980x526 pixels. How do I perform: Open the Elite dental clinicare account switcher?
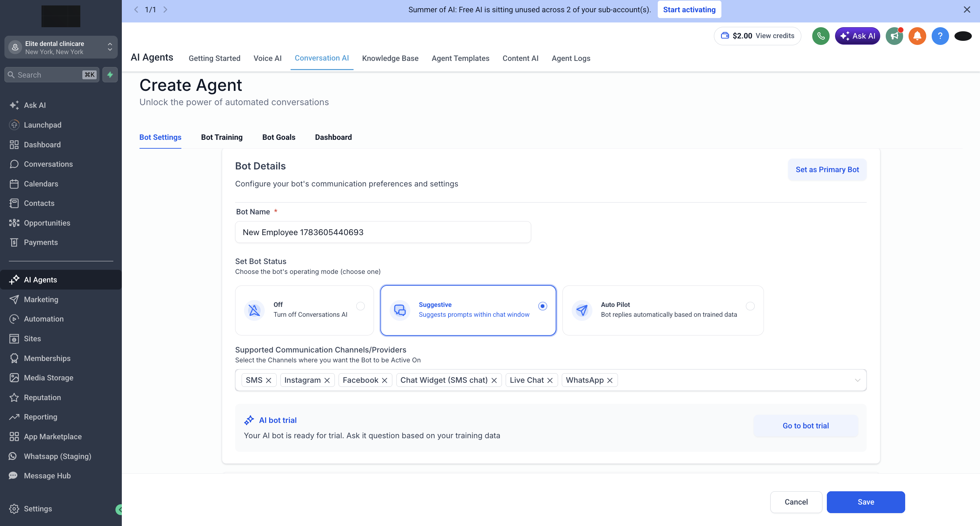click(61, 47)
